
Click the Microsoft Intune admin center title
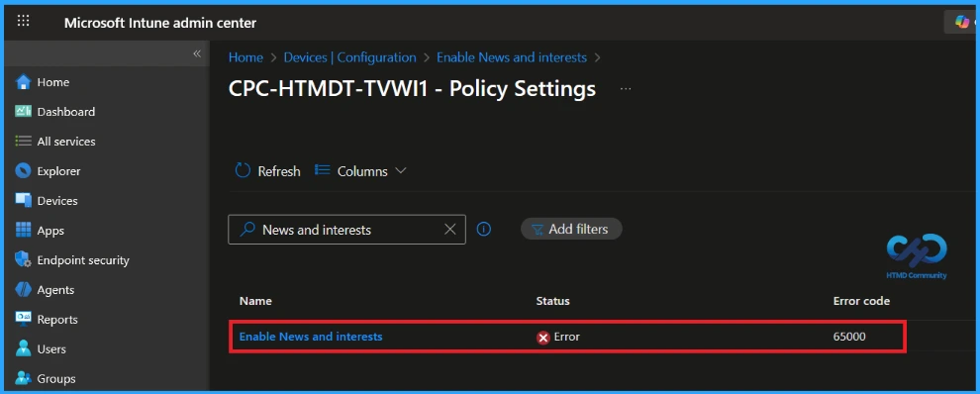coord(160,23)
